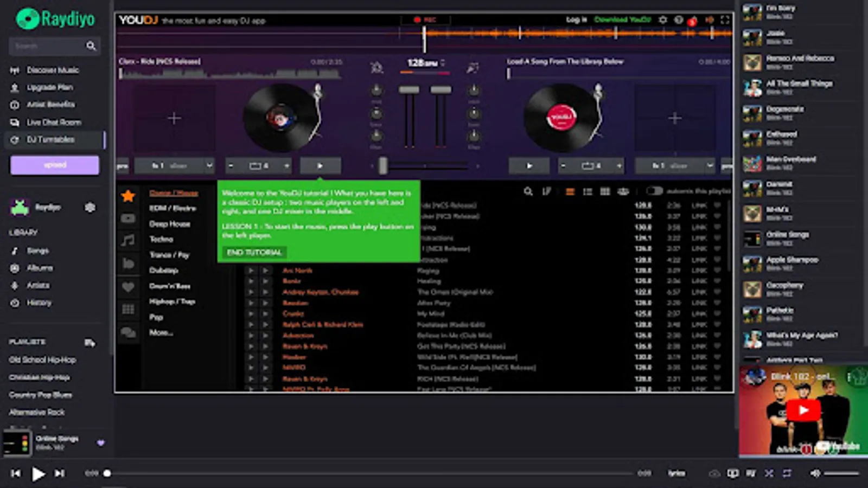Open the Country Pop Blues playlist

click(40, 395)
